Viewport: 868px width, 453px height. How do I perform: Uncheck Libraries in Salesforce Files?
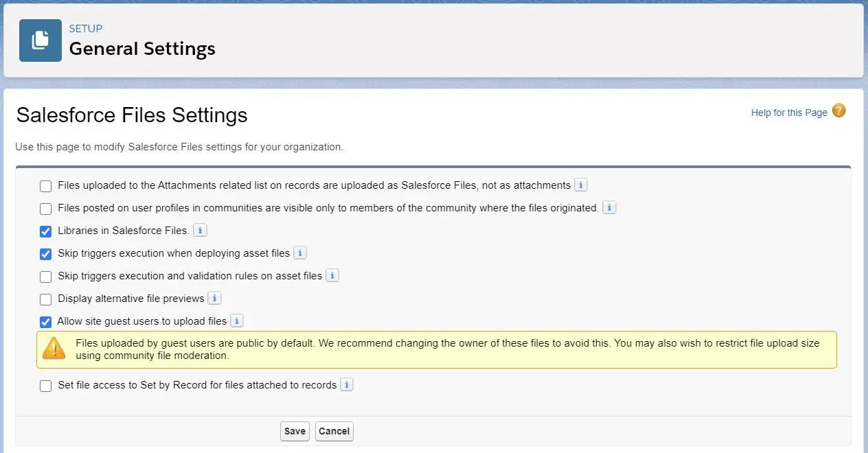pyautogui.click(x=45, y=231)
